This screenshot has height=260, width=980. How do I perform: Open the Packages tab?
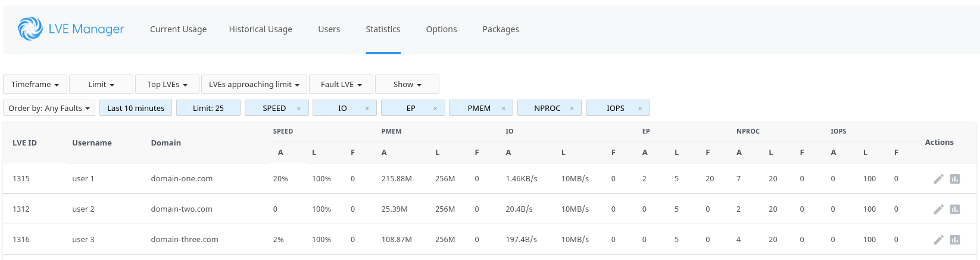501,29
